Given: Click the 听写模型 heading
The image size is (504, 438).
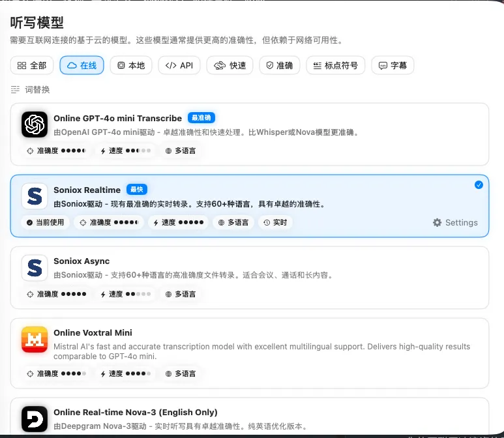Looking at the screenshot, I should pyautogui.click(x=37, y=23).
